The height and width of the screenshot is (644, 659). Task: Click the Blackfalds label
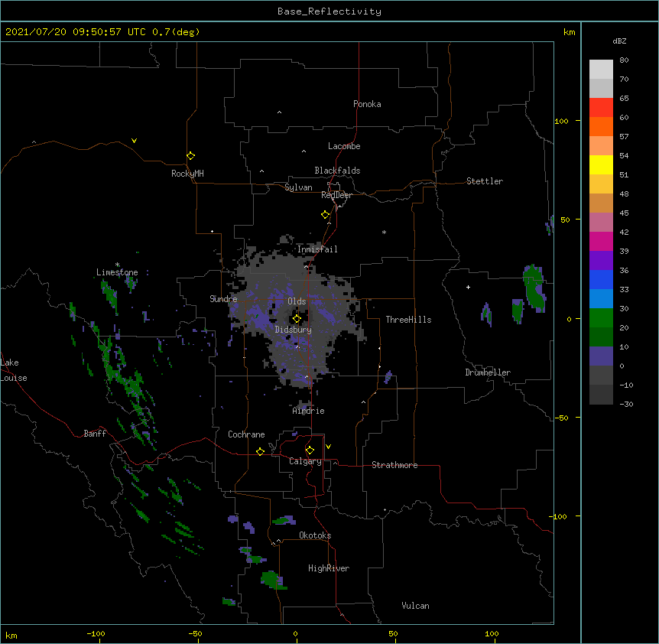click(337, 171)
